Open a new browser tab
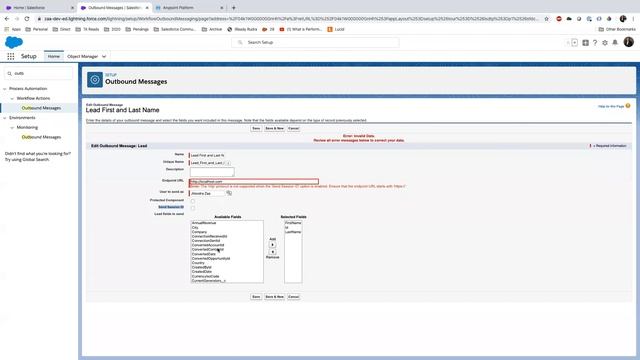Viewport: 640px width, 360px height. [233, 7]
